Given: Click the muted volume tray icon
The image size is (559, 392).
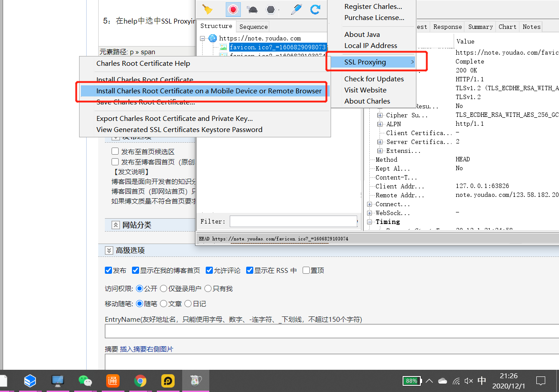Looking at the screenshot, I should point(468,381).
